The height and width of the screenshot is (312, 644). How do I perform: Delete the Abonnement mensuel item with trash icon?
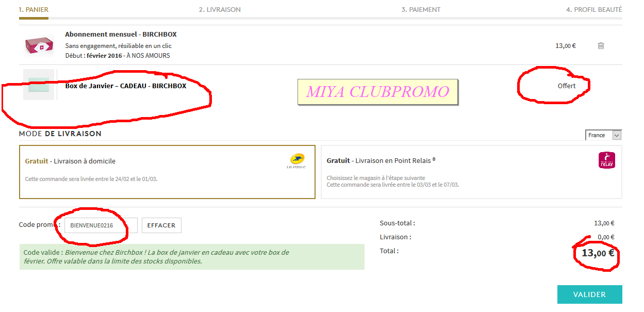pos(600,45)
